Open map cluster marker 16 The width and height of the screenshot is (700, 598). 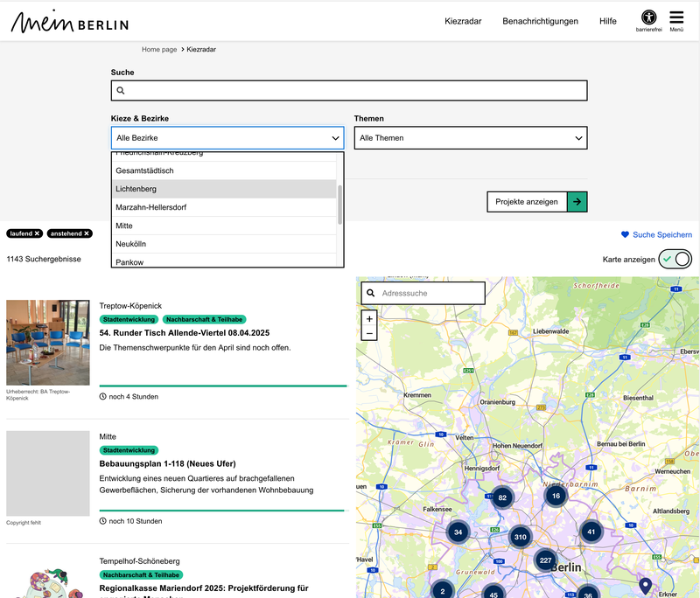tap(556, 496)
